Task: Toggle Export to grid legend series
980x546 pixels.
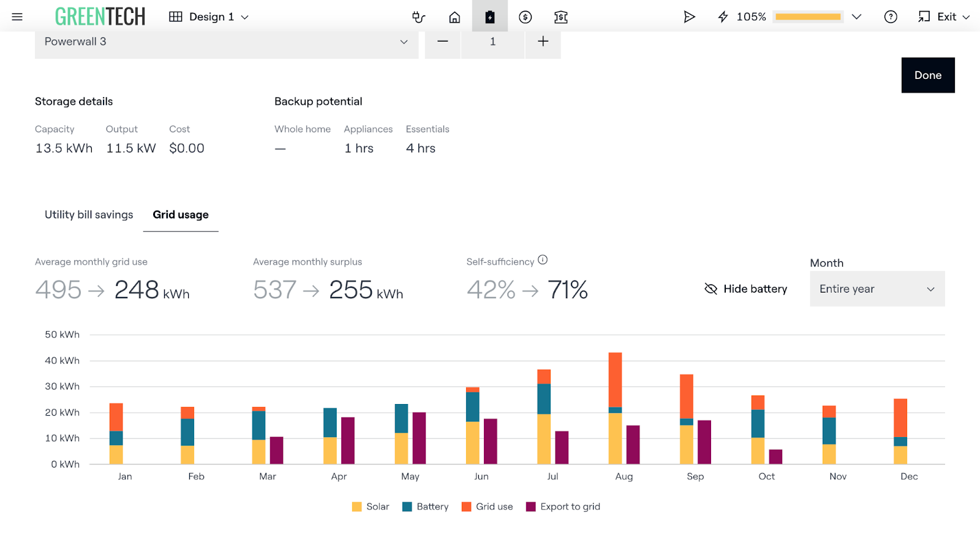Action: (563, 507)
